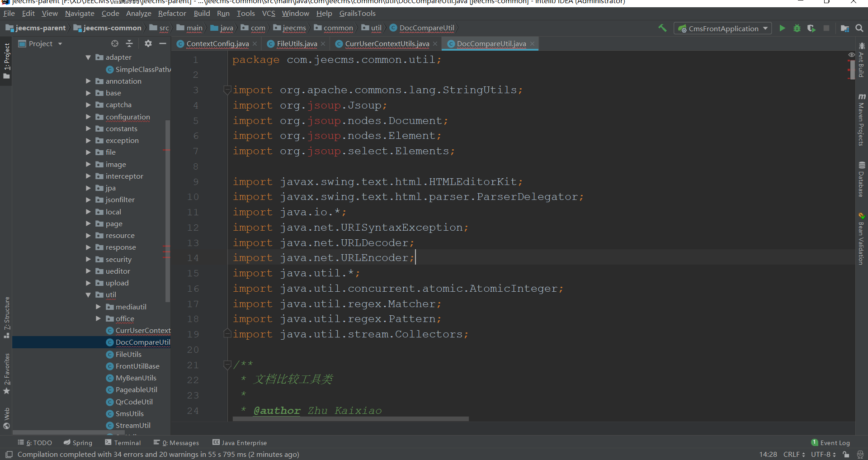Toggle the Structure tool window
The image size is (868, 460).
click(x=7, y=317)
